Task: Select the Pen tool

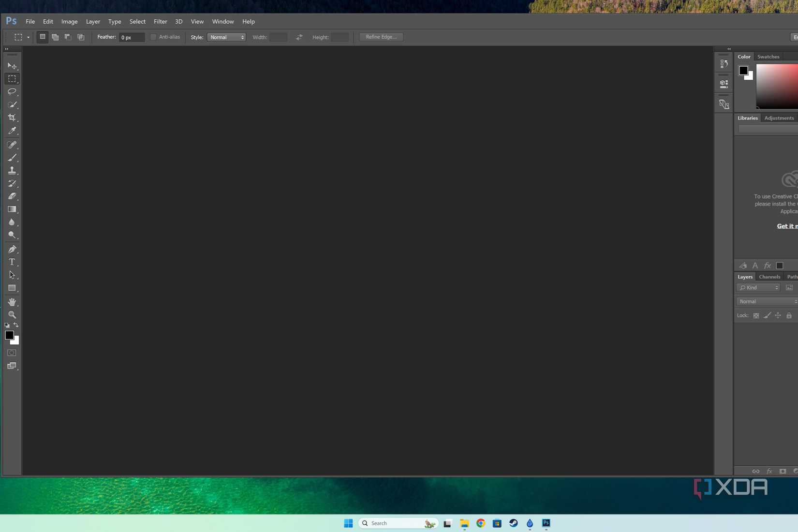Action: click(x=12, y=249)
